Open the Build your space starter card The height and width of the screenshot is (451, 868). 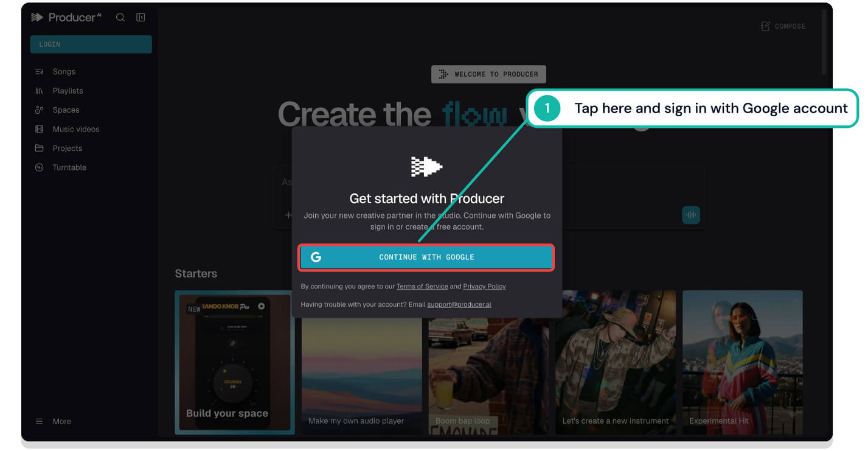point(235,362)
